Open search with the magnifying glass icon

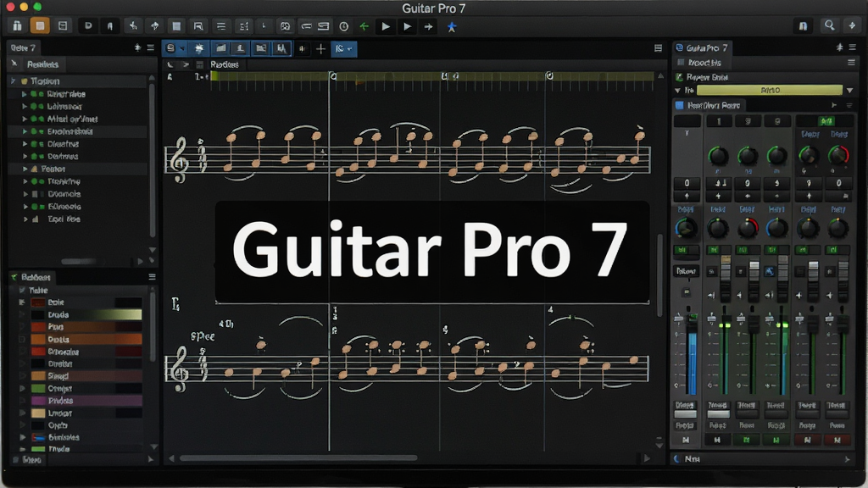click(x=829, y=25)
